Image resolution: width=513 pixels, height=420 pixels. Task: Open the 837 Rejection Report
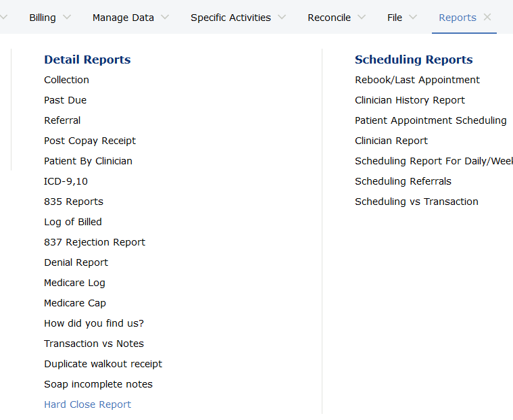pyautogui.click(x=95, y=242)
